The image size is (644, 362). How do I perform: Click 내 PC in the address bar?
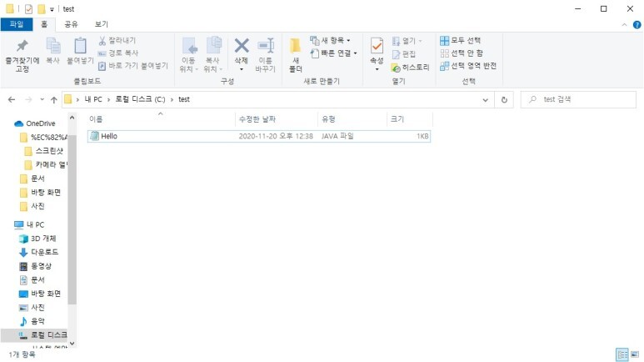point(93,99)
